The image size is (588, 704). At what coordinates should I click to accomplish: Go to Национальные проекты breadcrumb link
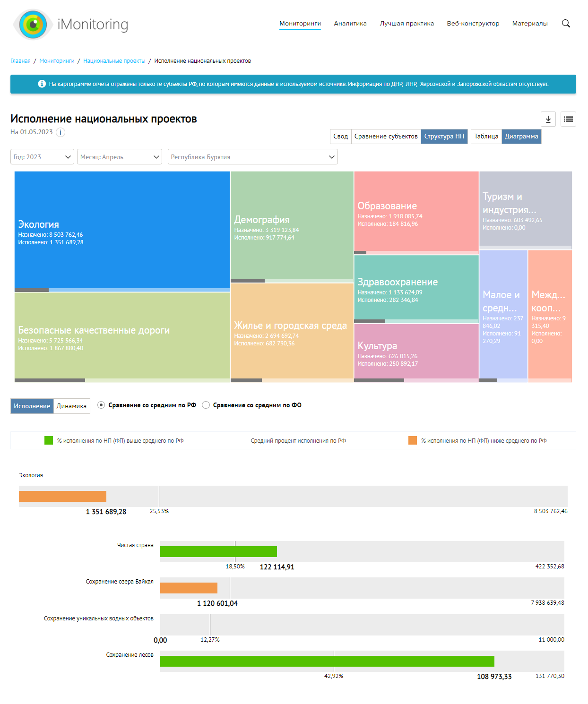(114, 61)
